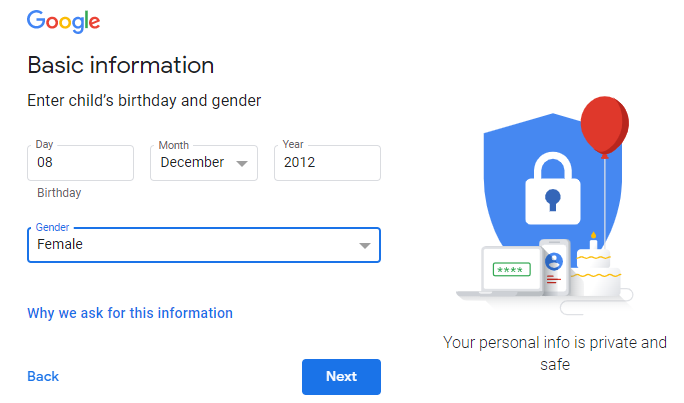Click the white padlock icon on shield
Screen dimensions: 684x403
tap(553, 188)
